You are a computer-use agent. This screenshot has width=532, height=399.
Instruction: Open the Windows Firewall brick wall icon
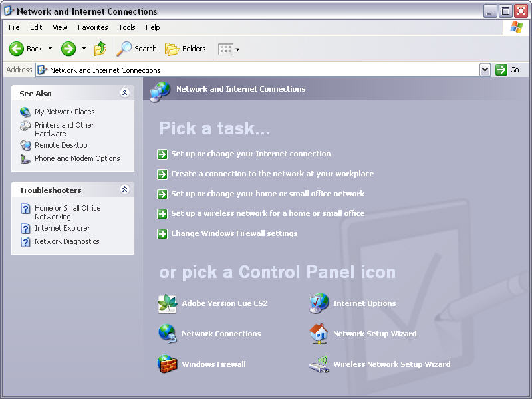tap(168, 364)
